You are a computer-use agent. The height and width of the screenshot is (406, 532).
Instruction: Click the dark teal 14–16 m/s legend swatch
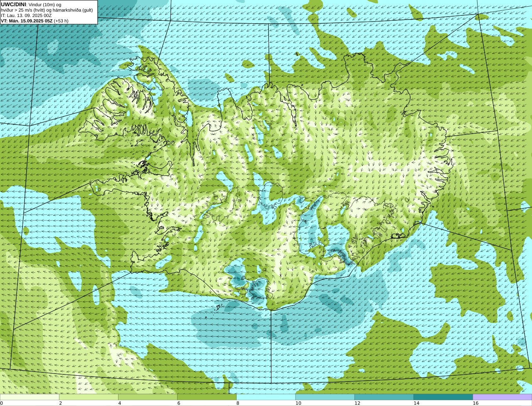point(443,397)
